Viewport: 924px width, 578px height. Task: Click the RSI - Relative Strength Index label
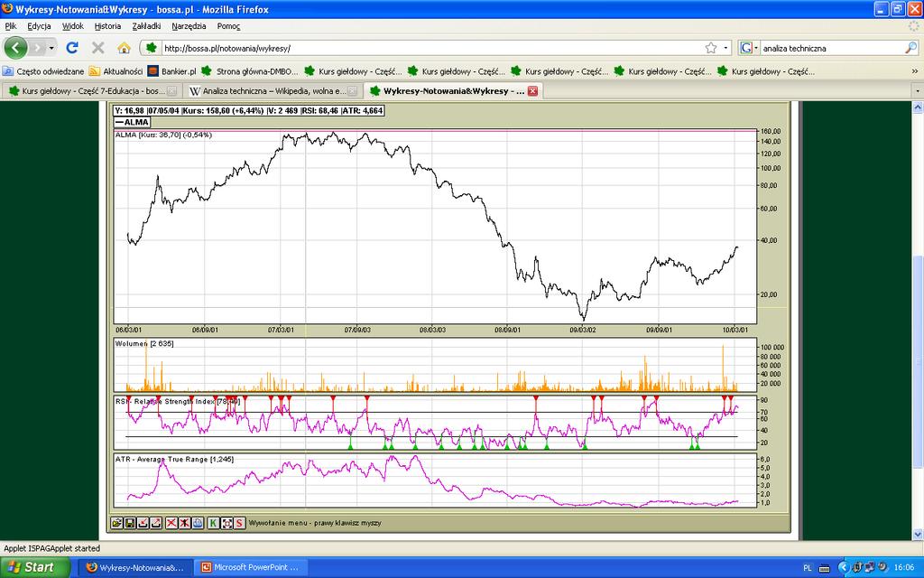pos(178,402)
